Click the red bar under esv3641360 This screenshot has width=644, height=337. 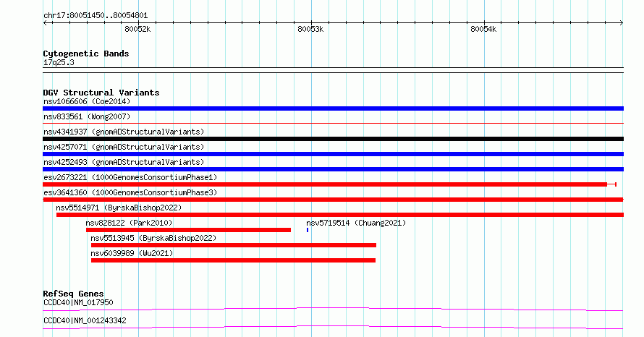coord(333,200)
